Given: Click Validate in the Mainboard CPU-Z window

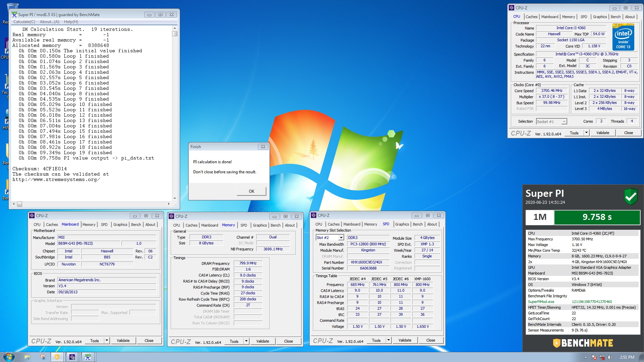Looking at the screenshot, I should tap(123, 341).
